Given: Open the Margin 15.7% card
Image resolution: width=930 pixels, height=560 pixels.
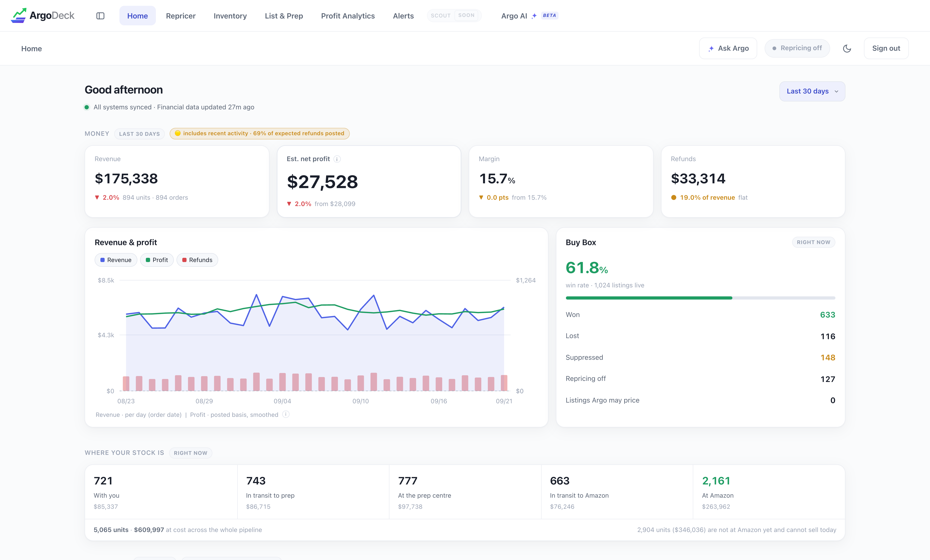Looking at the screenshot, I should [561, 182].
